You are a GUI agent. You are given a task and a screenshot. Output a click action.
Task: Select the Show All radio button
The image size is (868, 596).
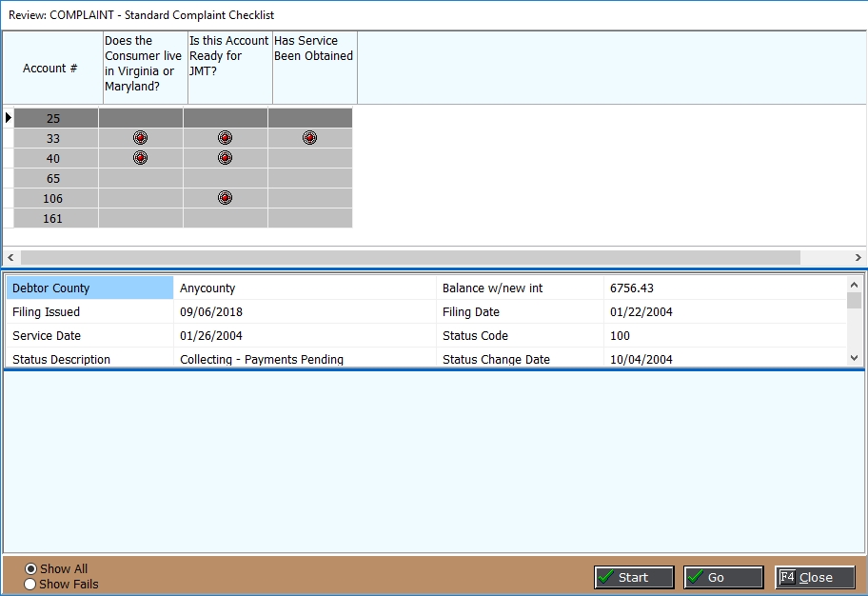point(30,569)
